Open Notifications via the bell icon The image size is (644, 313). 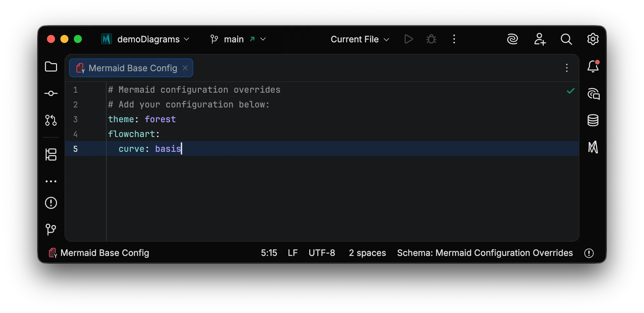click(594, 66)
